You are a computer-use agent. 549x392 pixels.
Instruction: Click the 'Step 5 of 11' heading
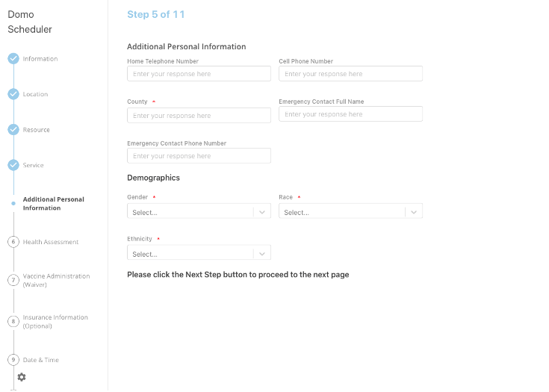[x=156, y=14]
